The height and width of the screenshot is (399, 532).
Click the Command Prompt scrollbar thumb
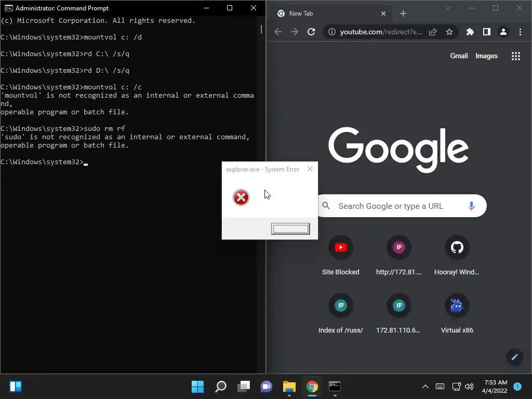(x=261, y=29)
